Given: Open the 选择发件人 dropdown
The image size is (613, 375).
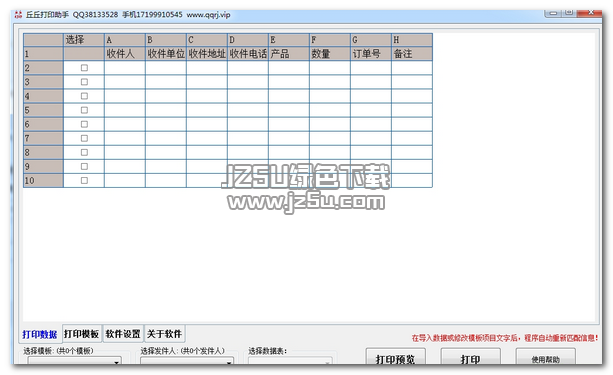Looking at the screenshot, I should click(x=187, y=361).
